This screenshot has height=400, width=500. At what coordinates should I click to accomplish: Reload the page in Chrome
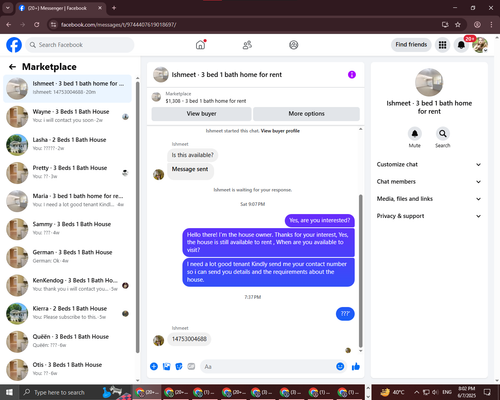coord(37,25)
